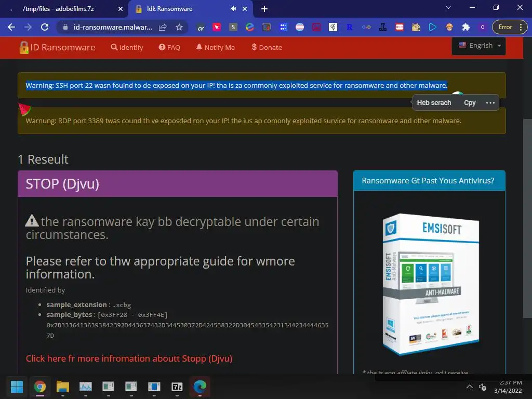Click the blue 'R' extension icon
532x399 pixels.
[350, 27]
